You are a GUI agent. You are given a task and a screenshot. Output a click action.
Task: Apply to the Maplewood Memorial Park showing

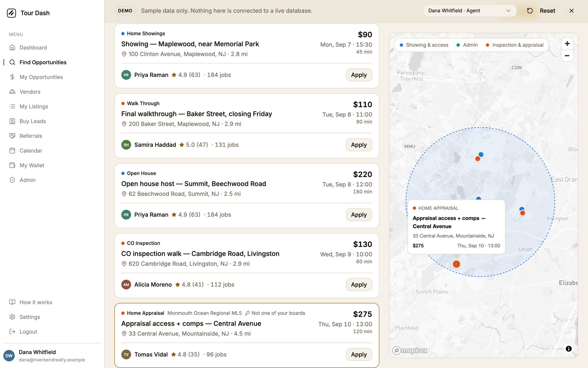[359, 75]
